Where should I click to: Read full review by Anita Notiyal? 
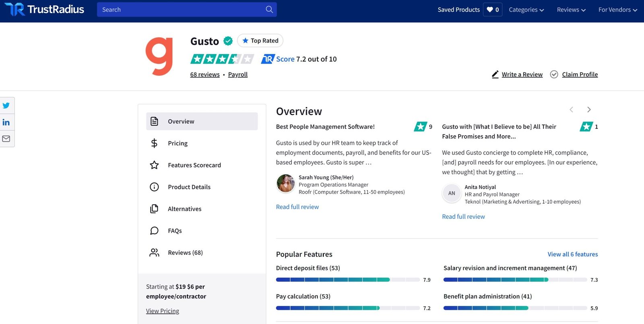[463, 217]
